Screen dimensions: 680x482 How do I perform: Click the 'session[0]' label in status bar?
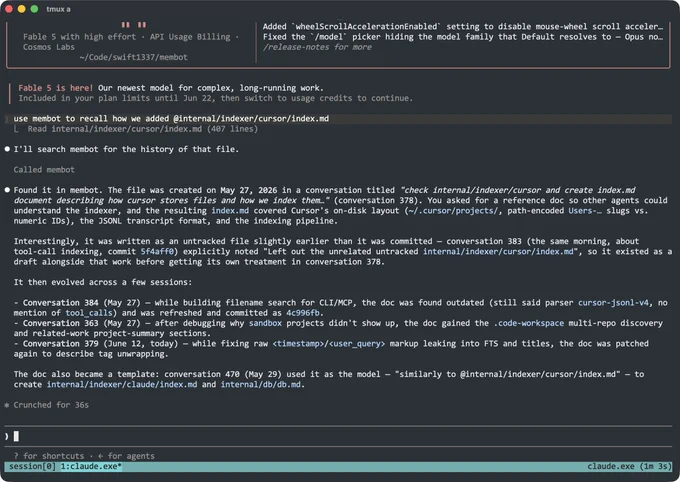point(32,466)
